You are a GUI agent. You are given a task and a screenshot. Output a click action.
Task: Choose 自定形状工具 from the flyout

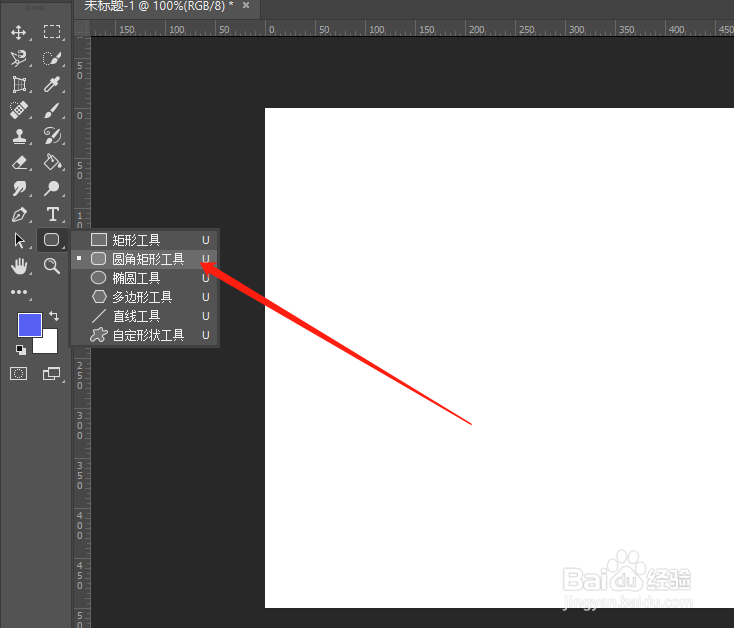coord(145,335)
